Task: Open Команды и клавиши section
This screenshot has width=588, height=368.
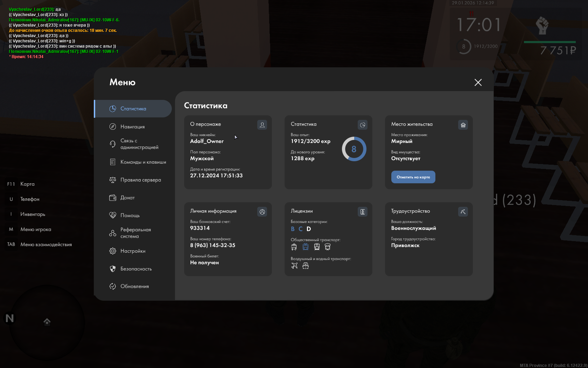Action: pyautogui.click(x=143, y=162)
